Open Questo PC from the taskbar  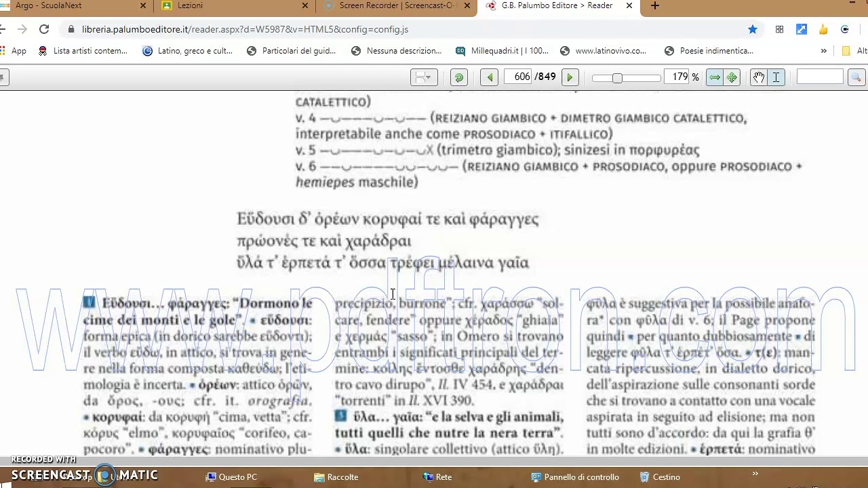(x=231, y=477)
